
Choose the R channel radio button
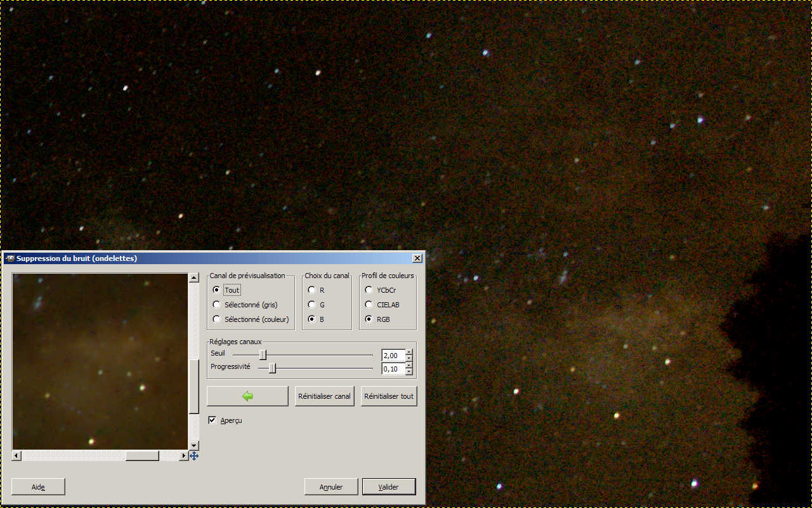pyautogui.click(x=311, y=290)
